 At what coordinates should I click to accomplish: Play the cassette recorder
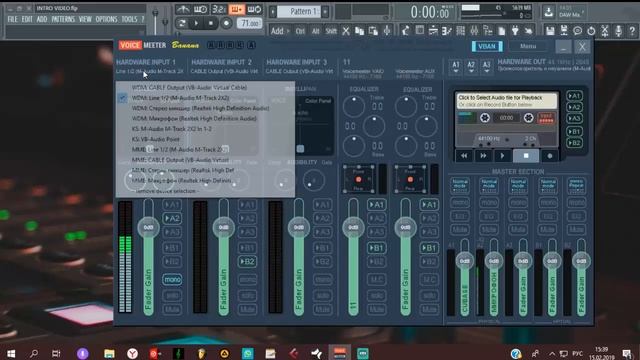click(x=502, y=156)
